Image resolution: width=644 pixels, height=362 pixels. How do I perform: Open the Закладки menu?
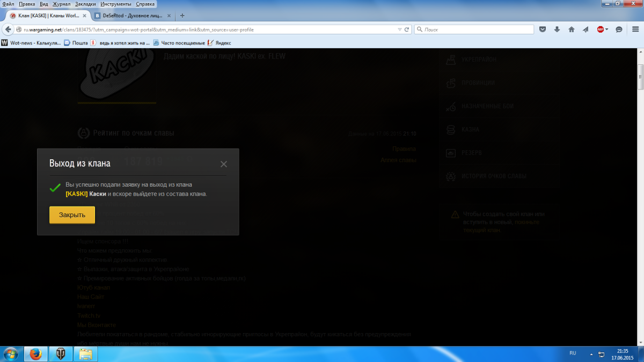(86, 4)
